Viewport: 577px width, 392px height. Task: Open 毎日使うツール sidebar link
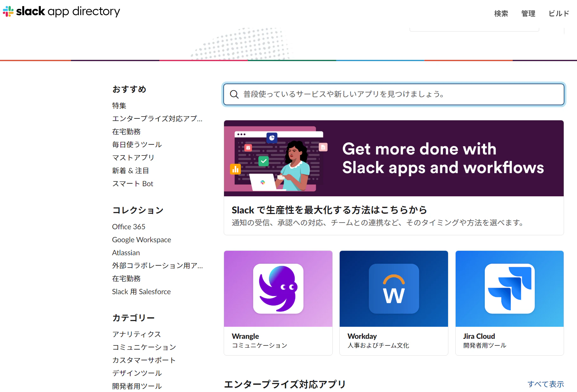[x=137, y=144]
